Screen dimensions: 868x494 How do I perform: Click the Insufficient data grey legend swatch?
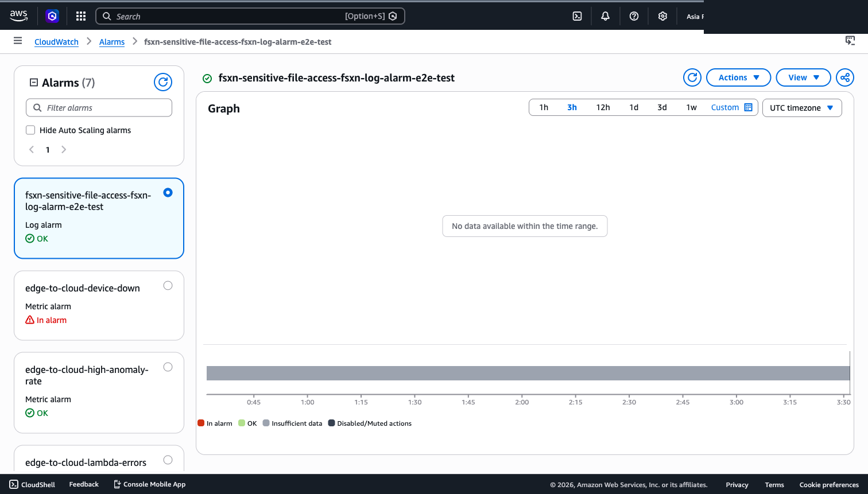coord(266,423)
